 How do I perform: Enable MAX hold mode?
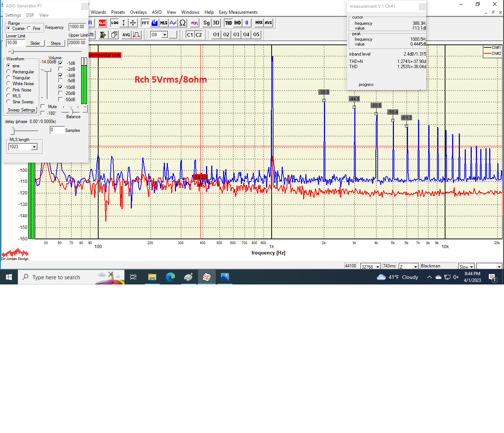(x=259, y=23)
